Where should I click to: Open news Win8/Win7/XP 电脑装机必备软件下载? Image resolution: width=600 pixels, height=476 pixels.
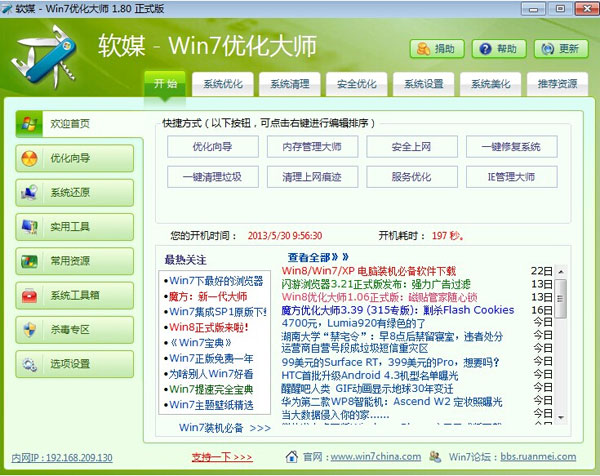(369, 271)
